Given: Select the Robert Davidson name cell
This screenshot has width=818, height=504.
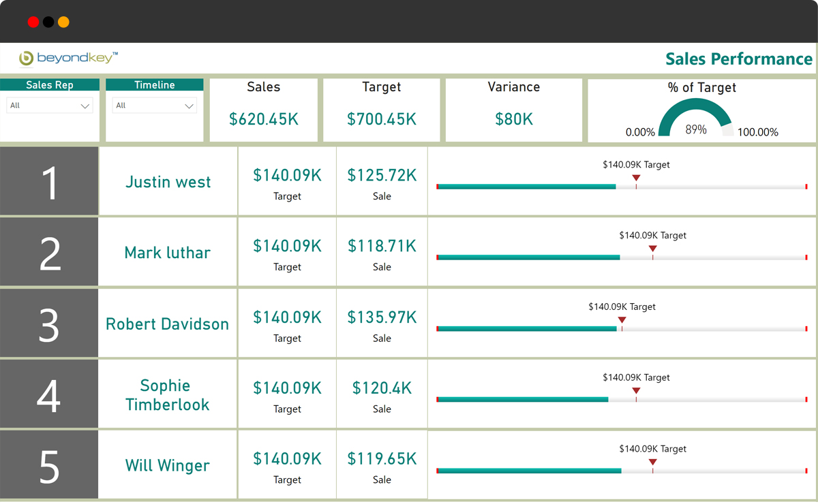Looking at the screenshot, I should point(168,324).
